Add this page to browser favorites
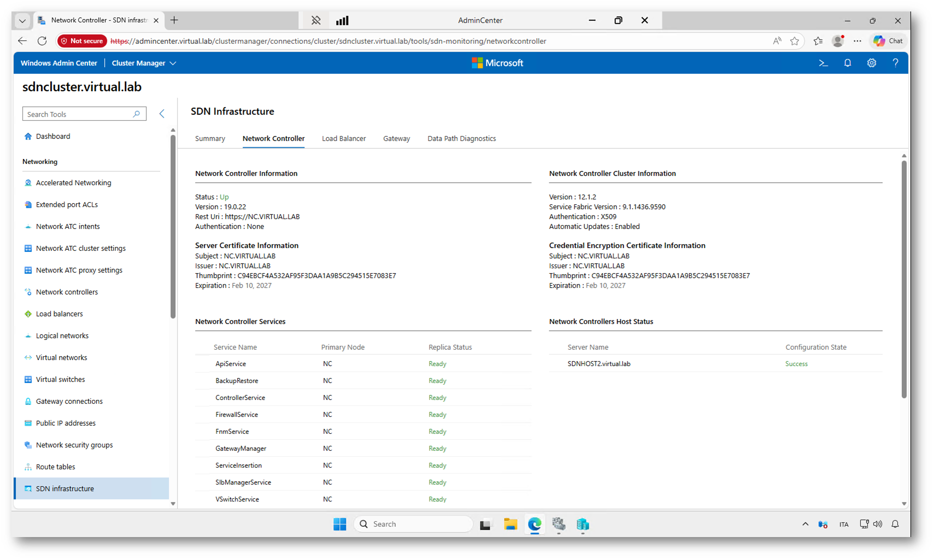Viewport: 934px width, 560px height. coord(795,42)
